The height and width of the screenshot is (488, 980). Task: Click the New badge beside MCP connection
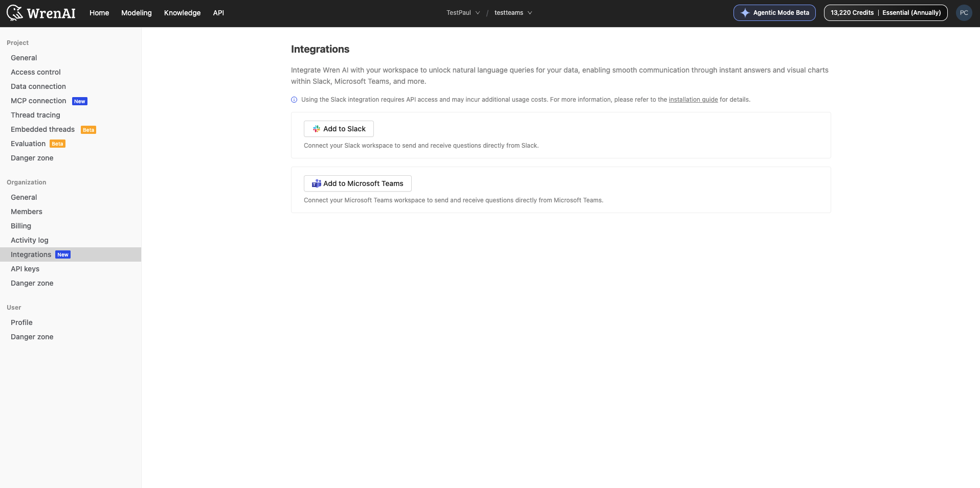click(x=80, y=101)
